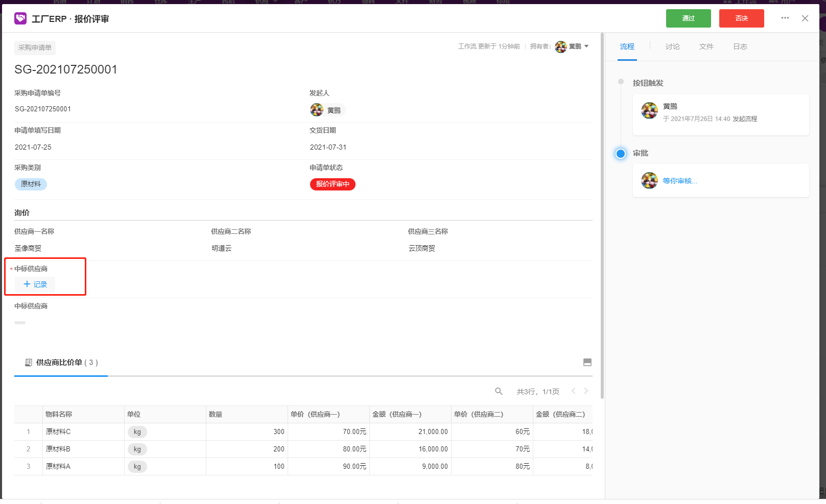The height and width of the screenshot is (504, 826).
Task: Go to previous page arrow in table
Action: tap(573, 391)
